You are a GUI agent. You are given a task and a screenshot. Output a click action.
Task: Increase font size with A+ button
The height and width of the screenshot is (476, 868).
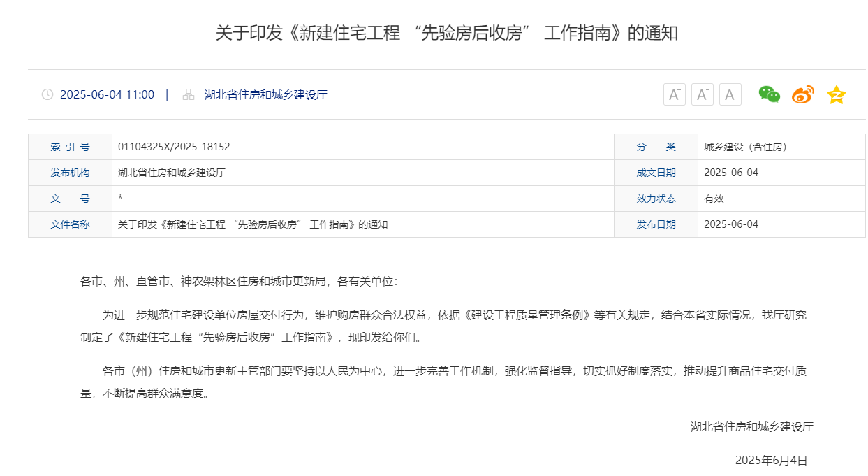pyautogui.click(x=674, y=94)
